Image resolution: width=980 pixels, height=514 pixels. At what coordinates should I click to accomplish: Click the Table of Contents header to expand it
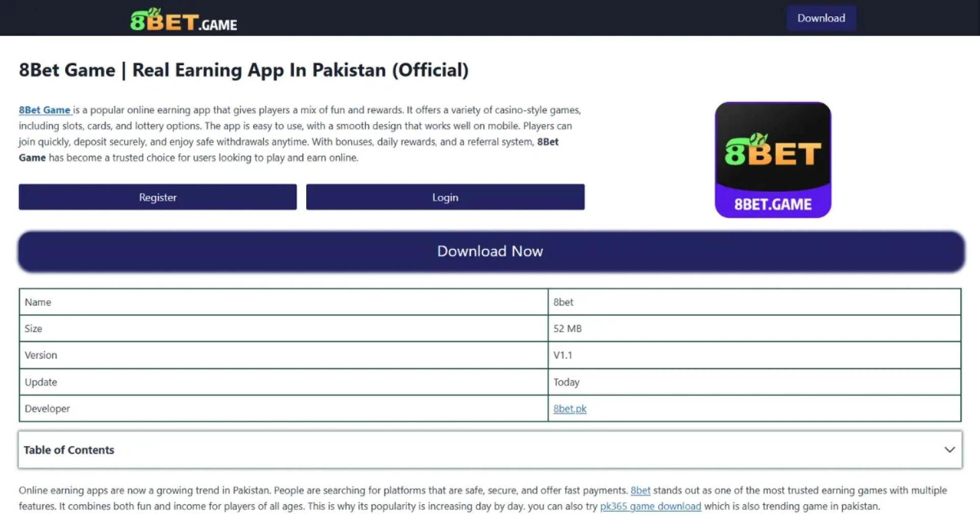[x=69, y=450]
